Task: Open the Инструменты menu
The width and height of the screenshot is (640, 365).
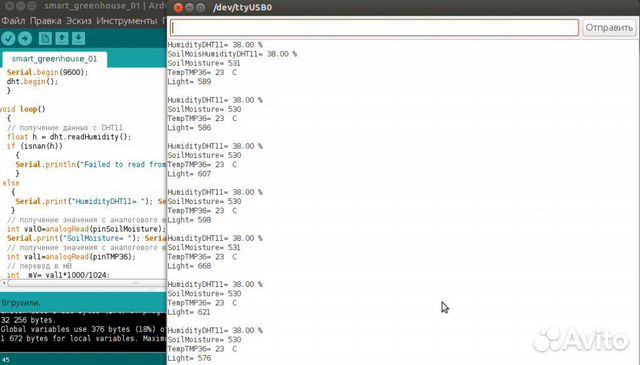Action: coord(127,20)
